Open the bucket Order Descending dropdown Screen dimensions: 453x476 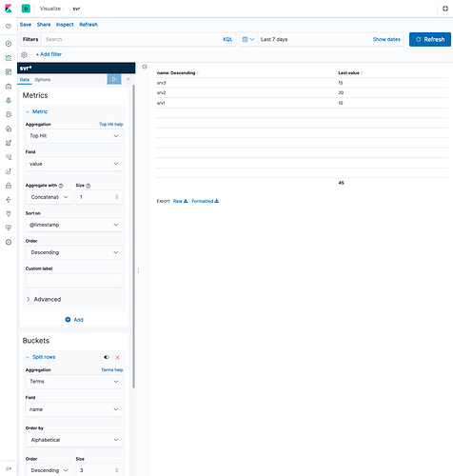pyautogui.click(x=49, y=470)
